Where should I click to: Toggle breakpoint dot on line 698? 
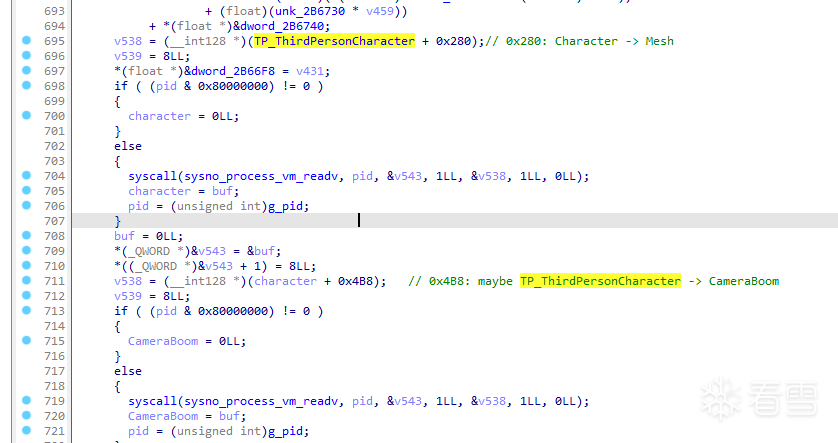tap(26, 85)
